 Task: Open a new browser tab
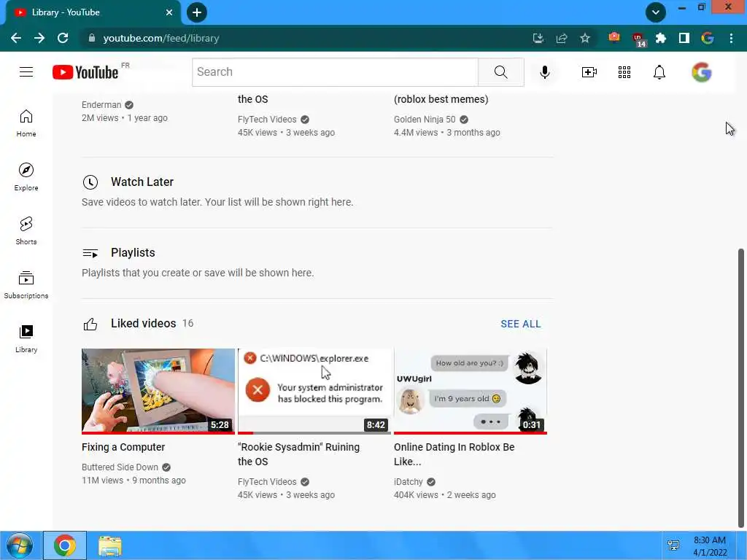point(197,12)
